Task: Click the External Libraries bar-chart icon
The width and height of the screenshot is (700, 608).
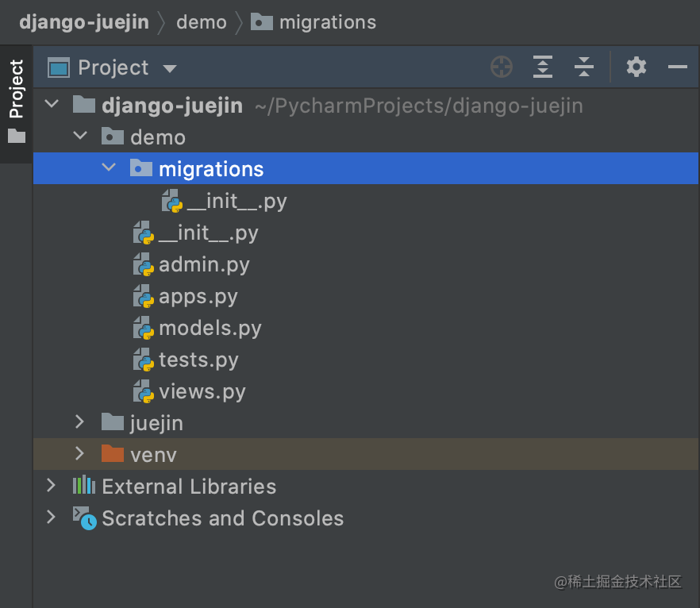Action: point(84,485)
